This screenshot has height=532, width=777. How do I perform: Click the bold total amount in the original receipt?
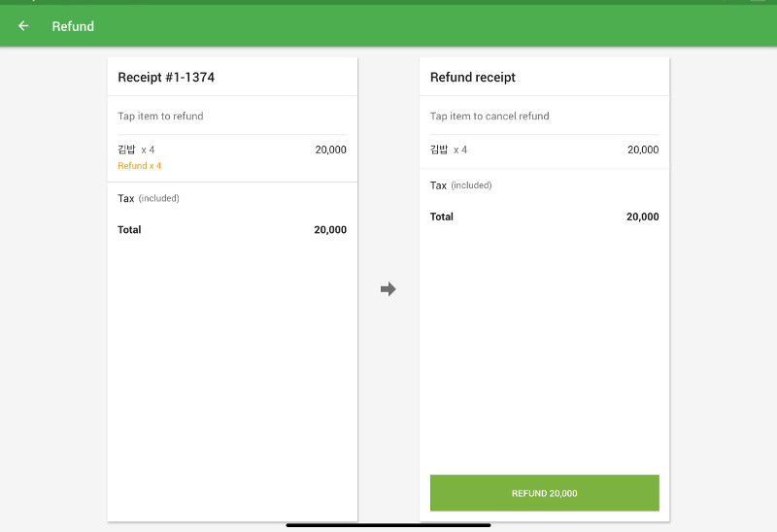(x=330, y=230)
